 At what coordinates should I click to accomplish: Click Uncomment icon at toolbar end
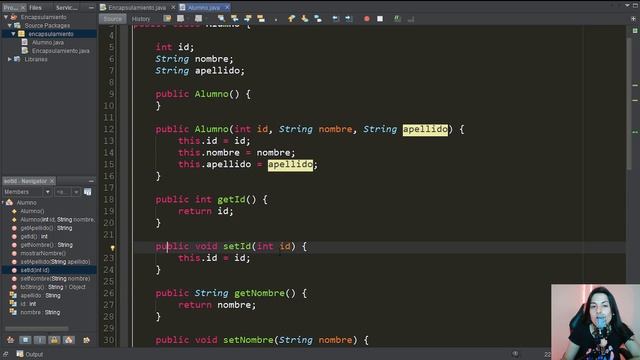(411, 19)
